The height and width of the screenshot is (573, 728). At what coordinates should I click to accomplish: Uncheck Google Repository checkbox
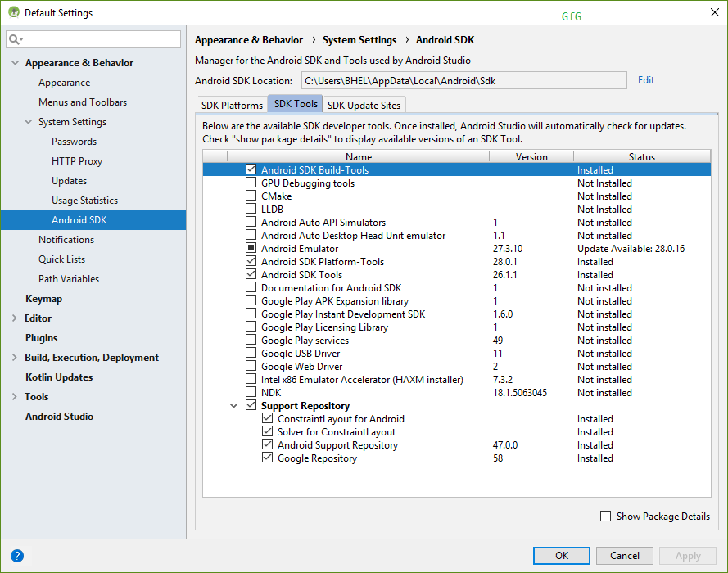[267, 458]
